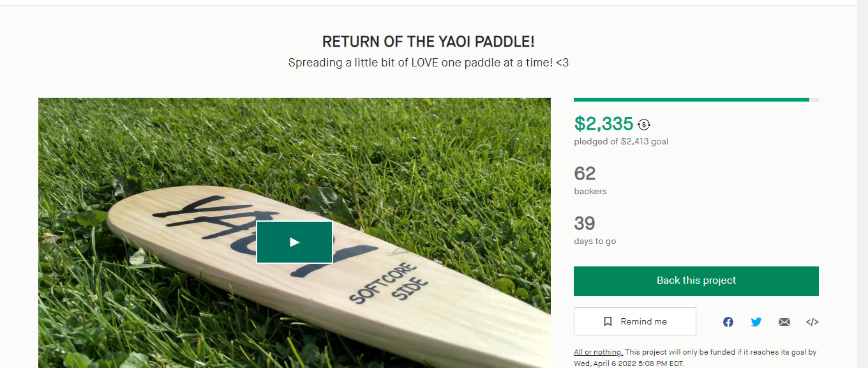
Task: Play the Yaoi Paddle project video
Action: [294, 242]
